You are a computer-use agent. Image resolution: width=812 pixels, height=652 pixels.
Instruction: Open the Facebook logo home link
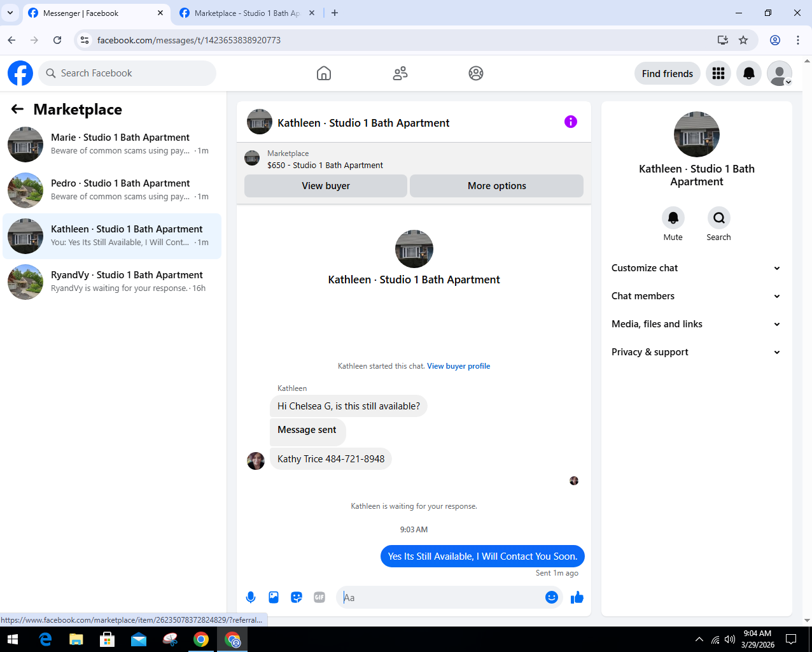pos(20,73)
